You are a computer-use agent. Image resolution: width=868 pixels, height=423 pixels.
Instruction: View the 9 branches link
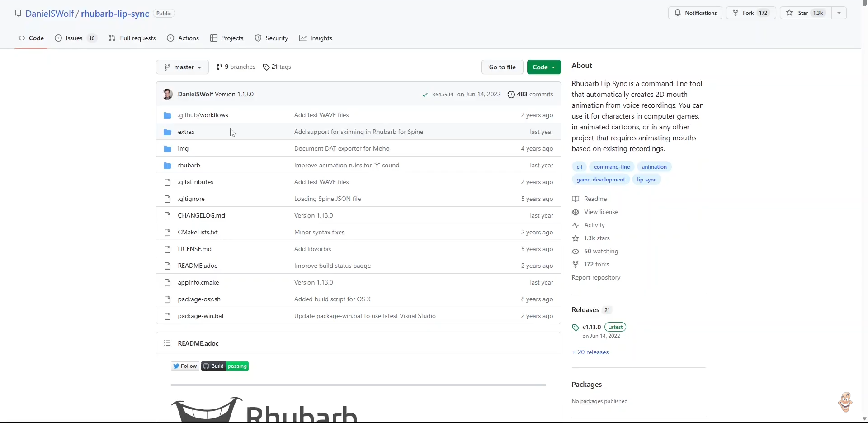click(236, 67)
